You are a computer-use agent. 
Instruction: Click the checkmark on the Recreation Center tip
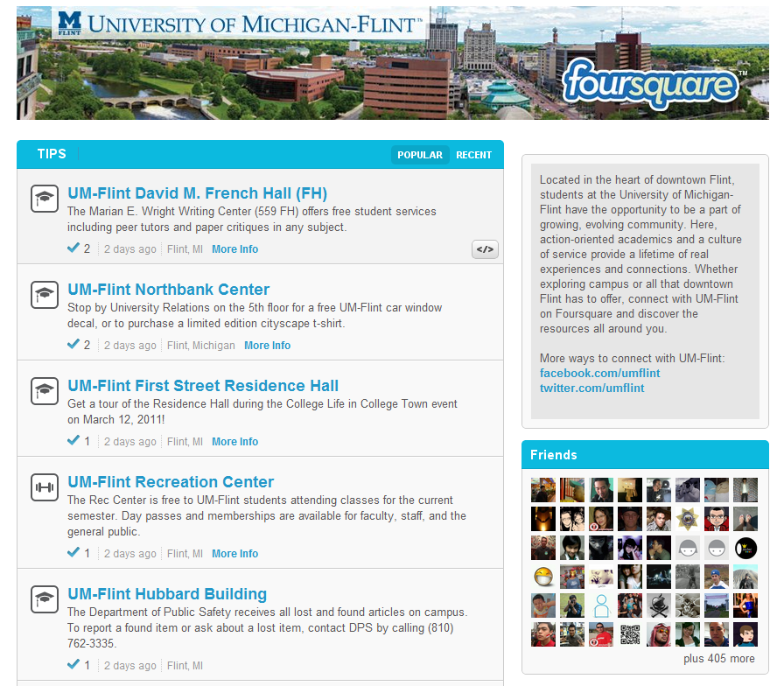[73, 552]
